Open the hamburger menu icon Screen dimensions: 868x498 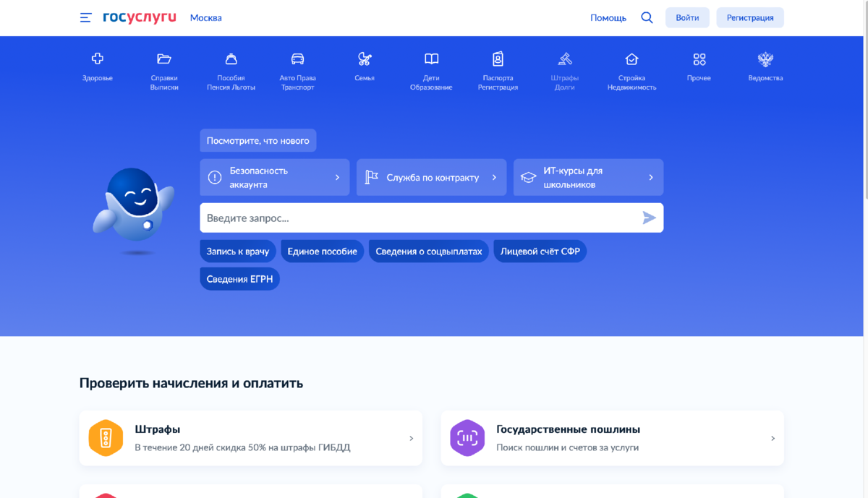pos(85,17)
